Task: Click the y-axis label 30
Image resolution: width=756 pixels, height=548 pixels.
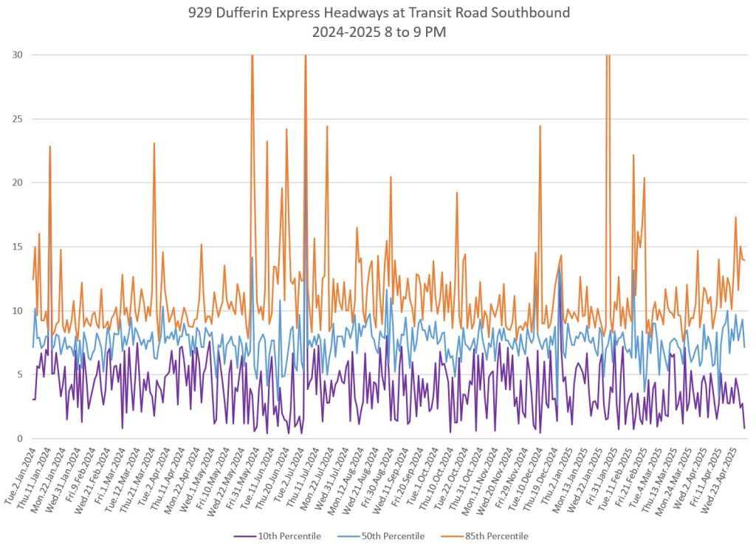Action: pyautogui.click(x=15, y=55)
